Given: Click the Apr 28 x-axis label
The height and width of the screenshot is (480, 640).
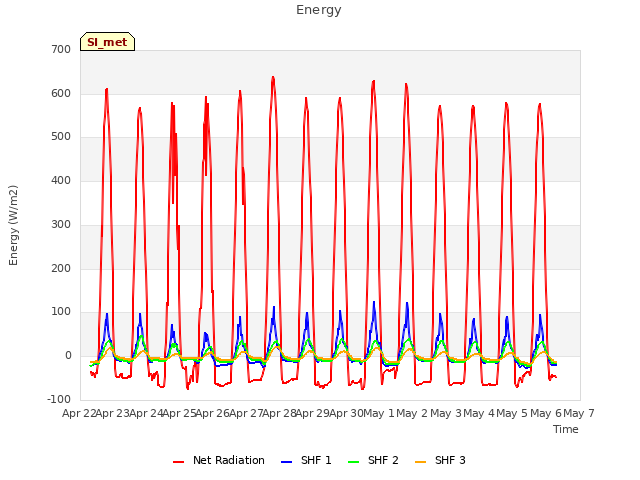Looking at the screenshot, I should (280, 413).
